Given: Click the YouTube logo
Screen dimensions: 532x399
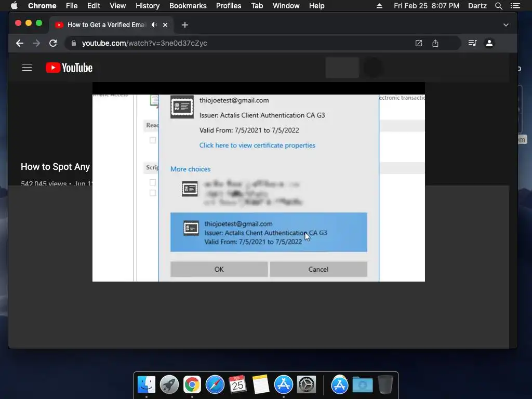Looking at the screenshot, I should coord(69,68).
